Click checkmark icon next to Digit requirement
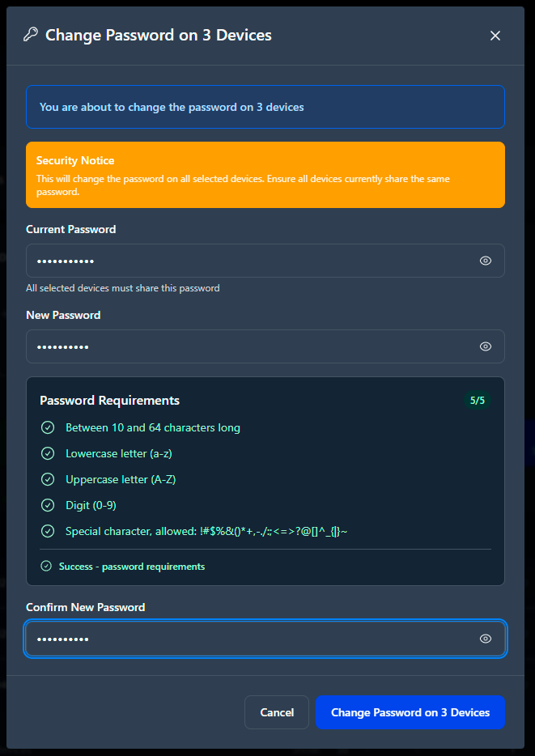The image size is (535, 756). pos(48,505)
